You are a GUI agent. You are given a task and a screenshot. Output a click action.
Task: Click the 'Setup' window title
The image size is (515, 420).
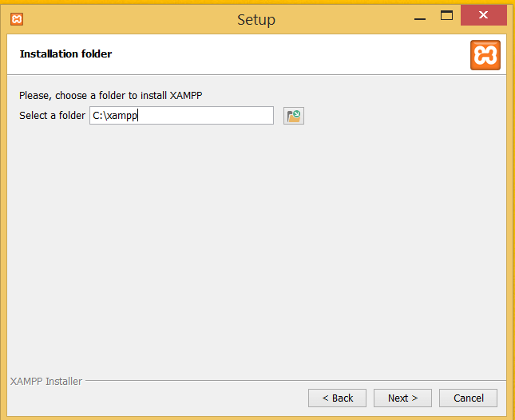pos(256,20)
